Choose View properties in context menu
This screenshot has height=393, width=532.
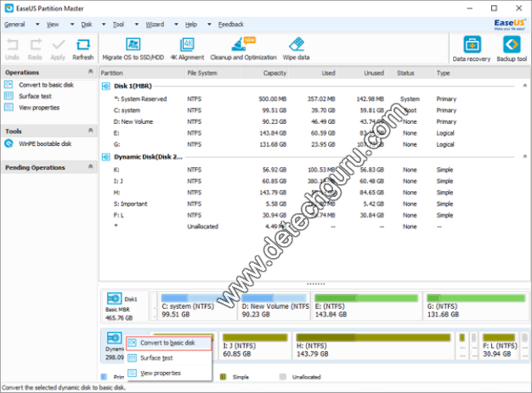click(x=168, y=373)
